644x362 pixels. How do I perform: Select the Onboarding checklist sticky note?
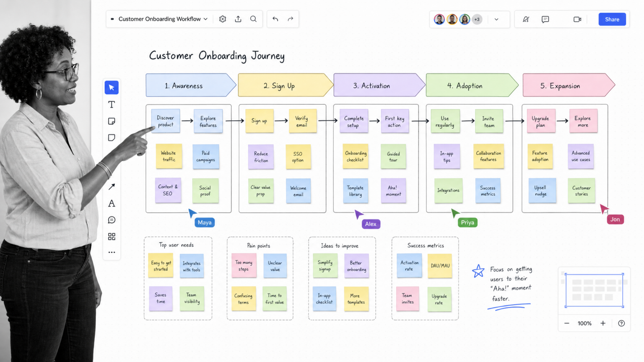click(x=356, y=156)
